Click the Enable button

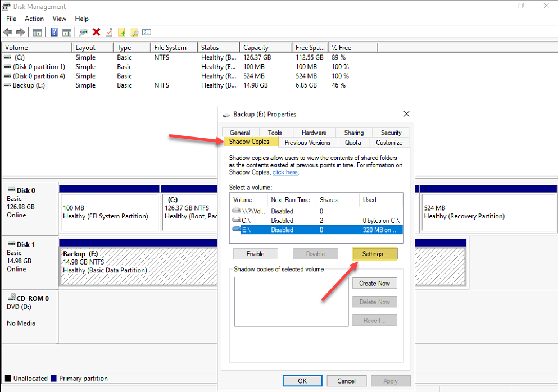tap(256, 254)
